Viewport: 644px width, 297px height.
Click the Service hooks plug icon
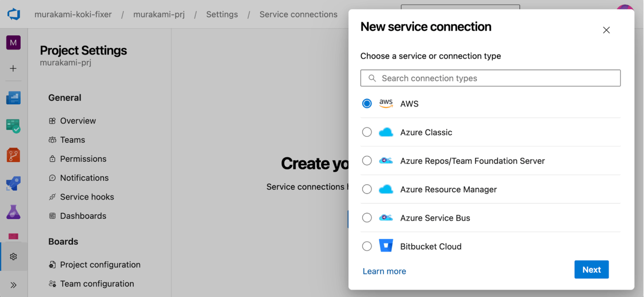click(52, 197)
